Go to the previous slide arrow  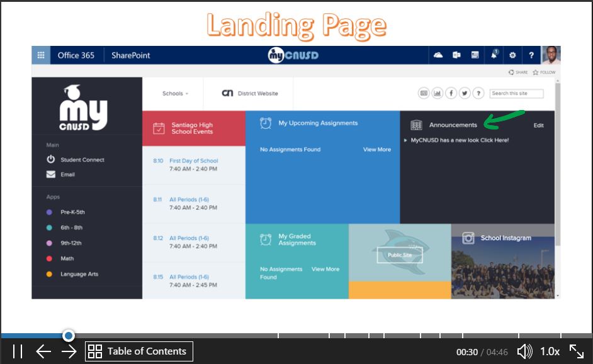click(x=43, y=351)
